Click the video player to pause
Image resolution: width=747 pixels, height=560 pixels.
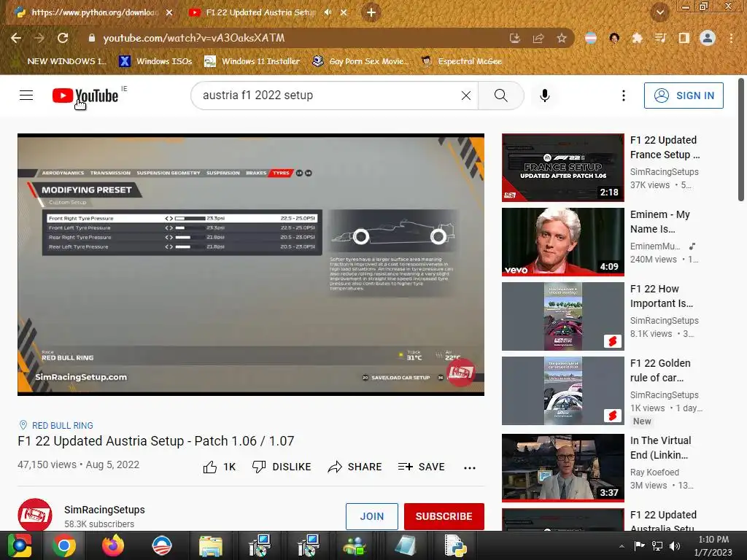pos(251,264)
